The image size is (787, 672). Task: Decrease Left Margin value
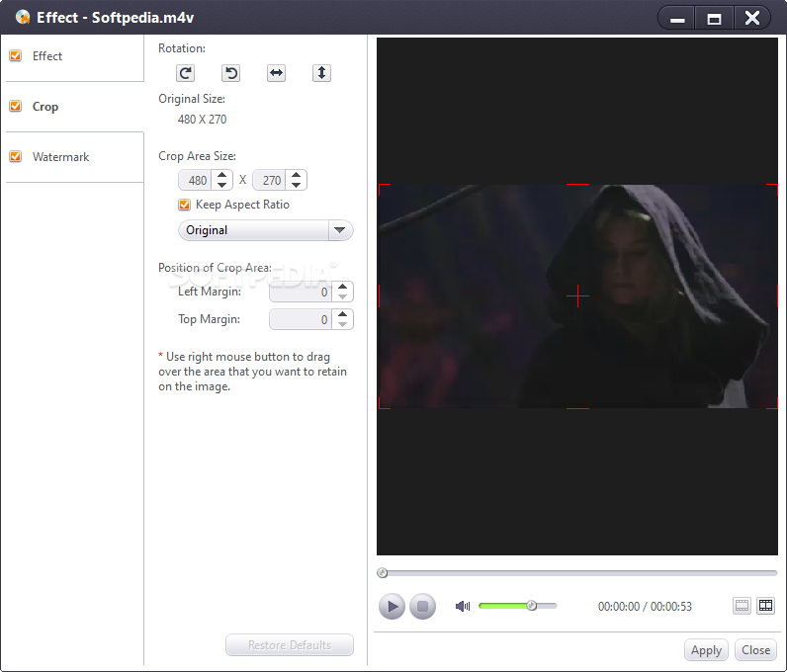click(342, 296)
